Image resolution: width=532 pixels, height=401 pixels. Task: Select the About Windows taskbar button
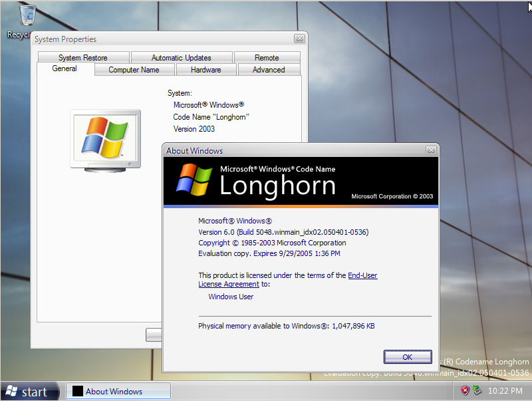[x=118, y=390]
